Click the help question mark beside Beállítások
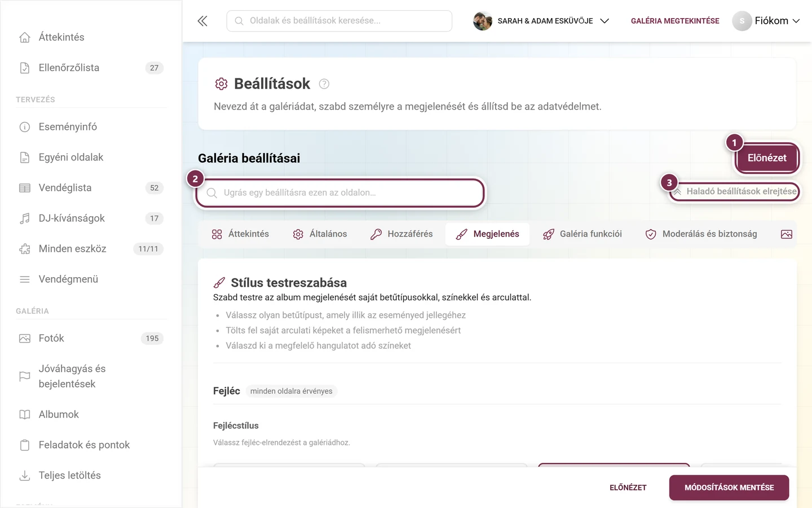The width and height of the screenshot is (812, 508). coord(324,84)
